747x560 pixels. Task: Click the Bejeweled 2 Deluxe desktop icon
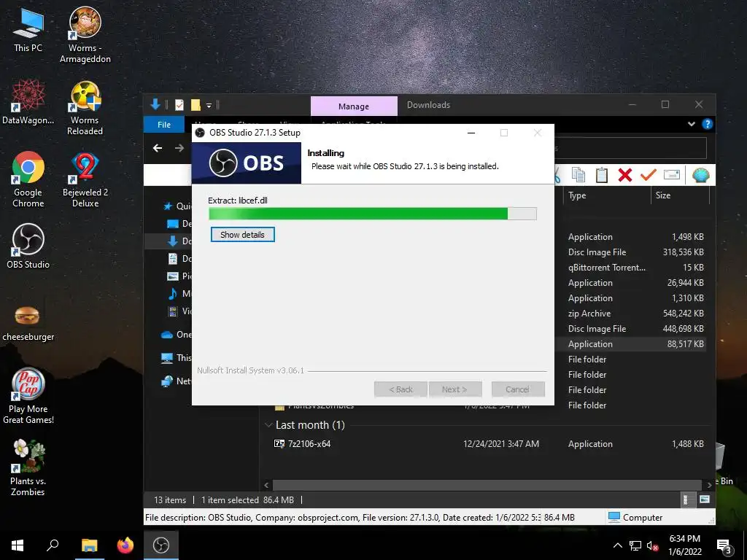click(85, 180)
